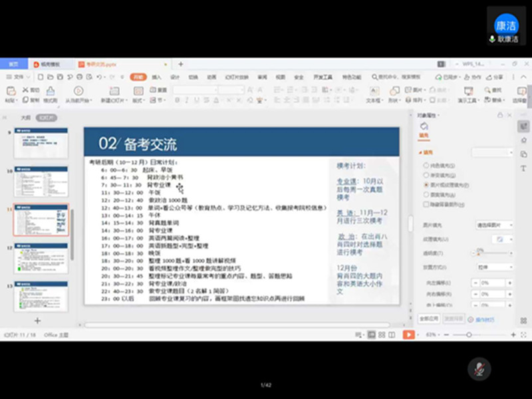Click the plus icon below slide thumbnails
Viewport: 532px width, 399px height.
coord(37,320)
